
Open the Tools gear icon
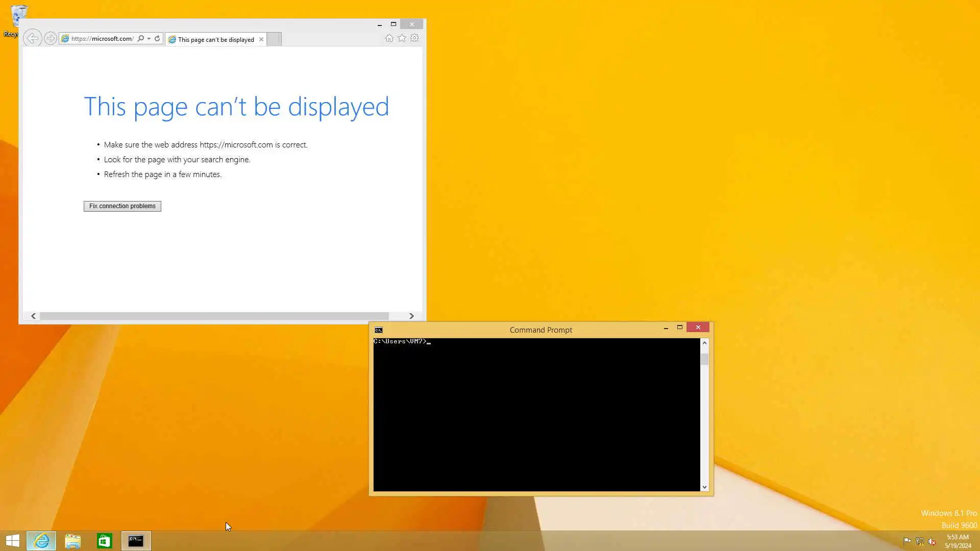(414, 38)
